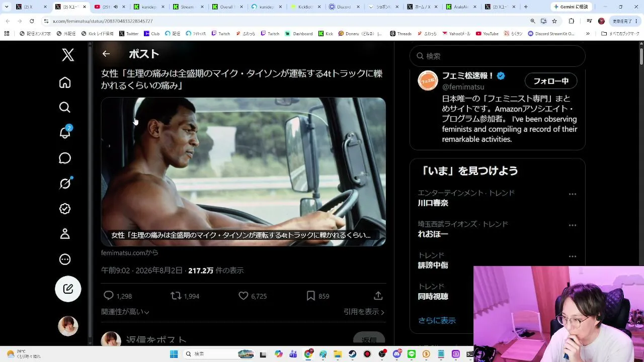Open more options for 川口春奈 trend
The image size is (644, 362).
pyautogui.click(x=573, y=194)
